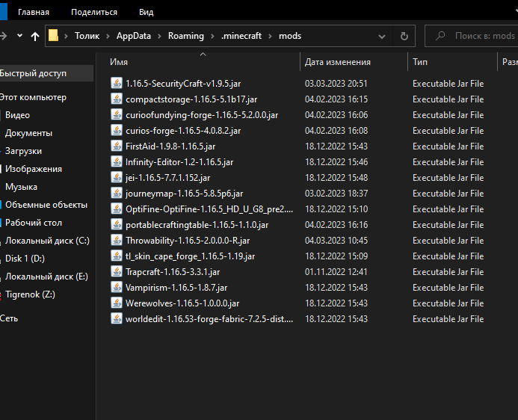Click the jar icon of curios-forge-1.16.5-4.0.8.2.jar
Image resolution: width=518 pixels, height=420 pixels.
(117, 130)
